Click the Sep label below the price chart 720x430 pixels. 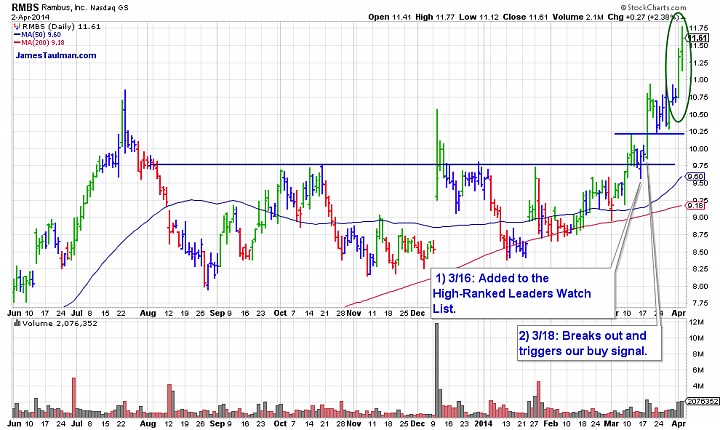pos(216,313)
